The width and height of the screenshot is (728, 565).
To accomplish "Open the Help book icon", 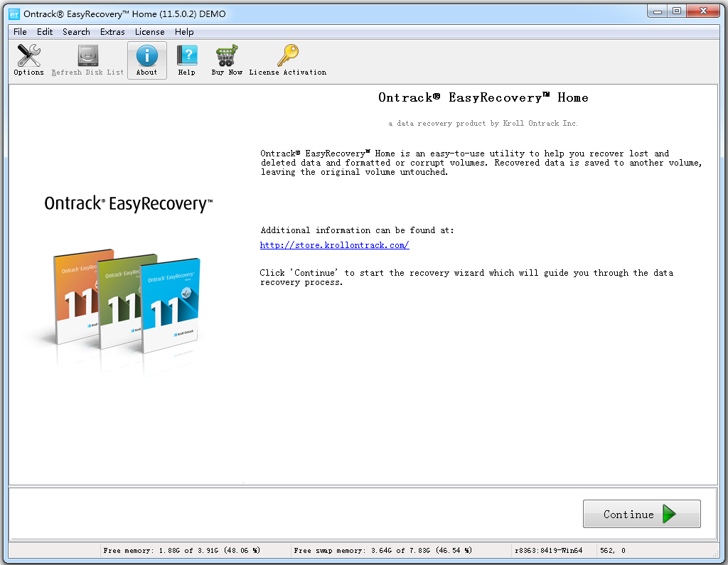I will click(187, 60).
